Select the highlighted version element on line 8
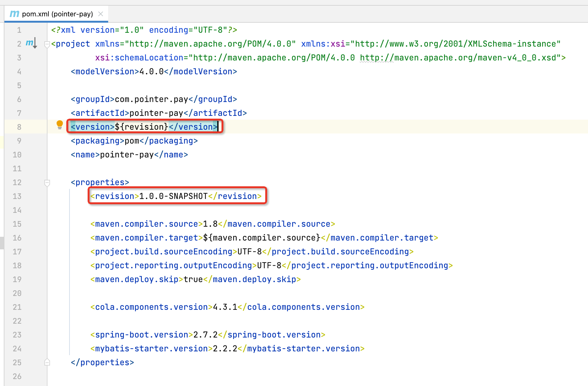Image resolution: width=588 pixels, height=386 pixels. pos(143,127)
